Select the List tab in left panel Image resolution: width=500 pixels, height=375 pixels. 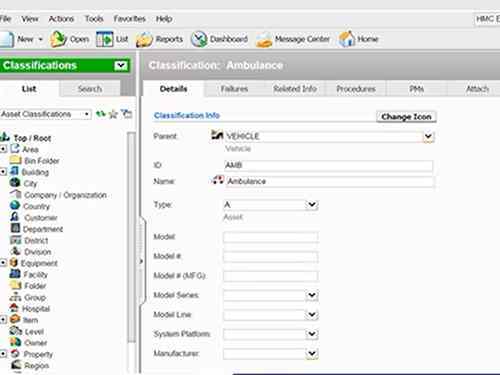(29, 89)
